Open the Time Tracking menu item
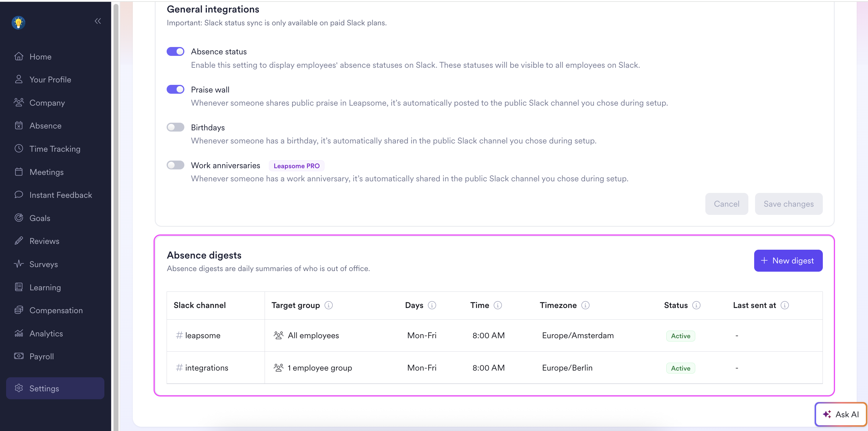The width and height of the screenshot is (868, 431). tap(55, 149)
